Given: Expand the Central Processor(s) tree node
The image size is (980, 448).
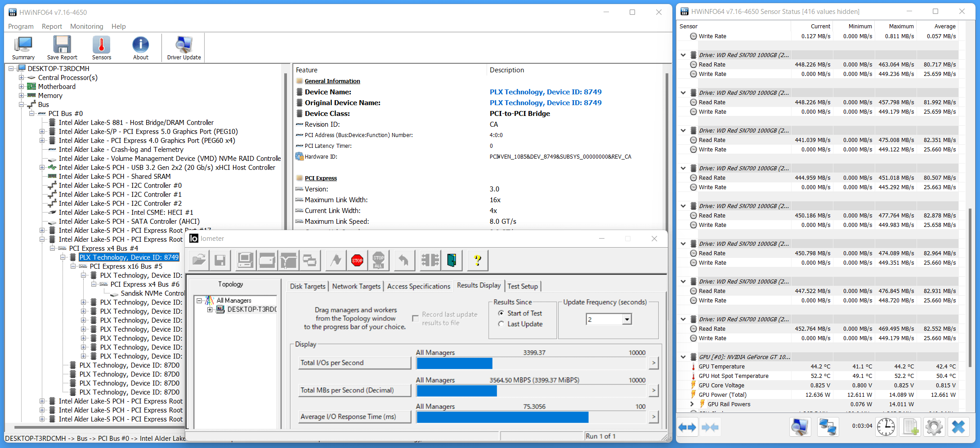Looking at the screenshot, I should pos(21,78).
